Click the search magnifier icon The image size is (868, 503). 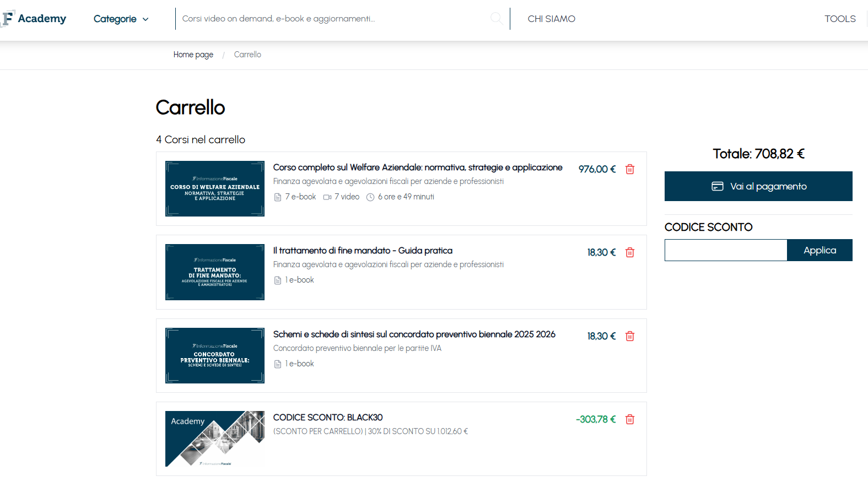click(496, 18)
